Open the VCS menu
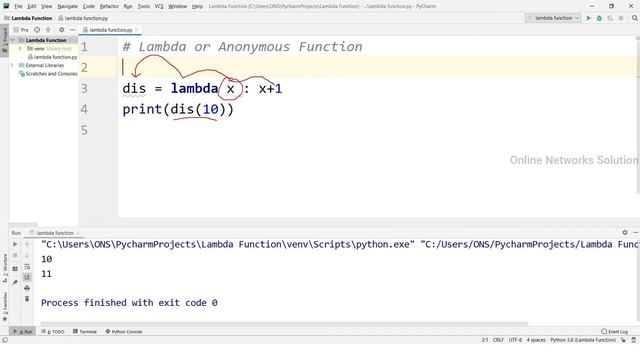The height and width of the screenshot is (360, 640). (159, 6)
